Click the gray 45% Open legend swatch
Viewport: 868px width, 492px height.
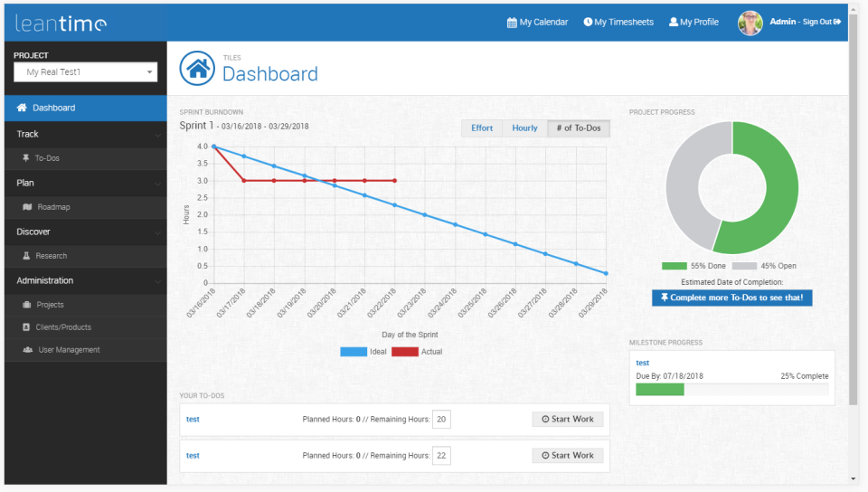pos(744,266)
